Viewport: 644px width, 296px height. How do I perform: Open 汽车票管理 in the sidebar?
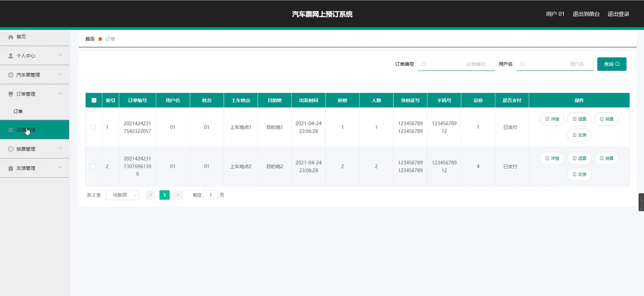34,75
